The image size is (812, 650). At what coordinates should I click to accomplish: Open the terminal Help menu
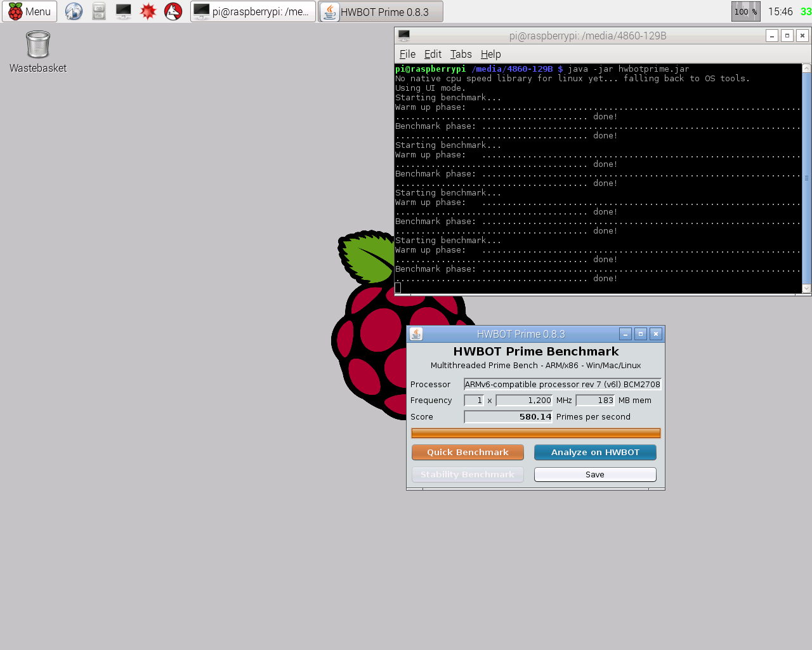[x=490, y=55]
